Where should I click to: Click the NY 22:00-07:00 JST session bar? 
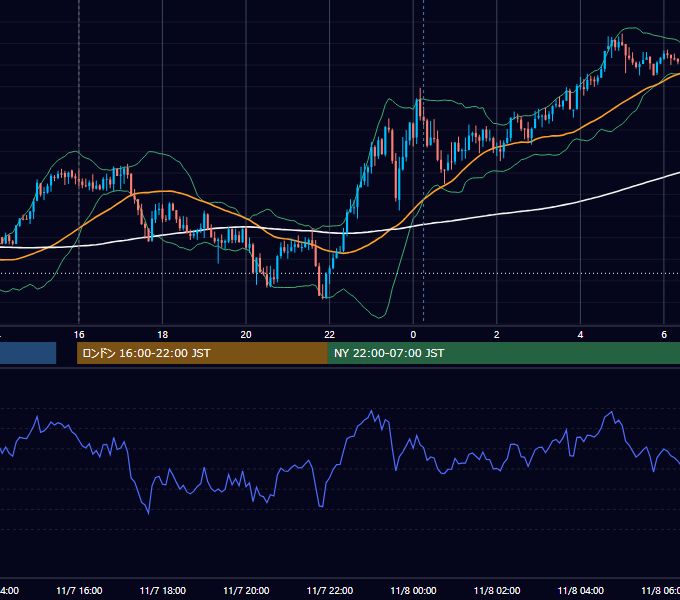[503, 353]
